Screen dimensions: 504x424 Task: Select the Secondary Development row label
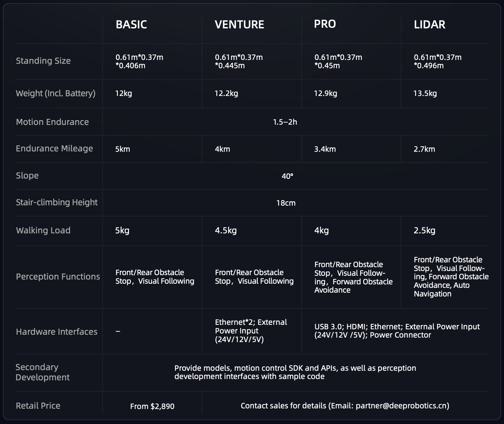[x=43, y=372]
